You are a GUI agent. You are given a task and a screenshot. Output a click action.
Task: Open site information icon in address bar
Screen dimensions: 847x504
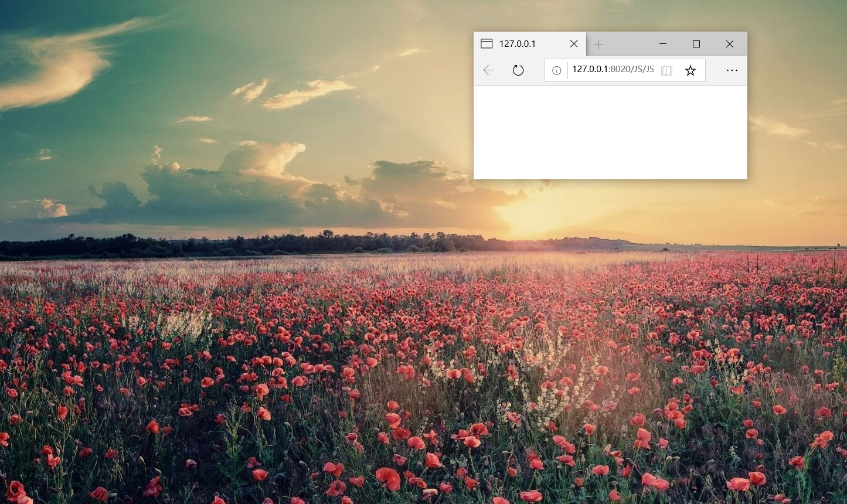click(556, 70)
